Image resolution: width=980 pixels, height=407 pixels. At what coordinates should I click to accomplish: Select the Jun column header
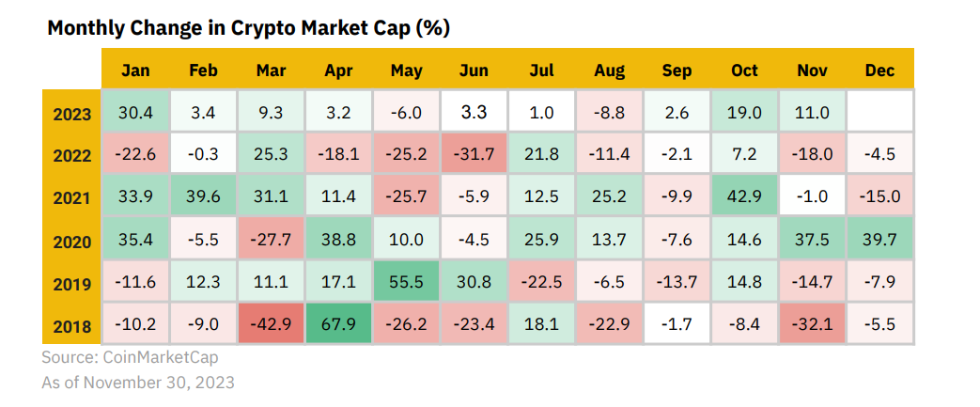[x=474, y=70]
